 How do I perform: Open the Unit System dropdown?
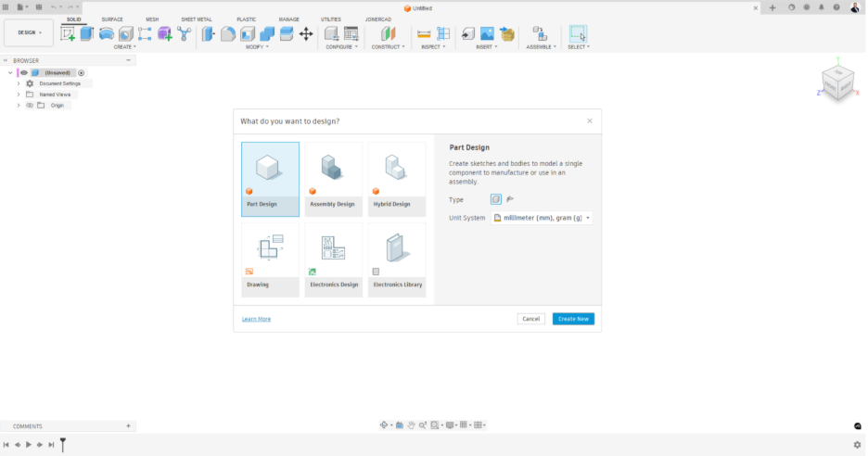(x=542, y=218)
